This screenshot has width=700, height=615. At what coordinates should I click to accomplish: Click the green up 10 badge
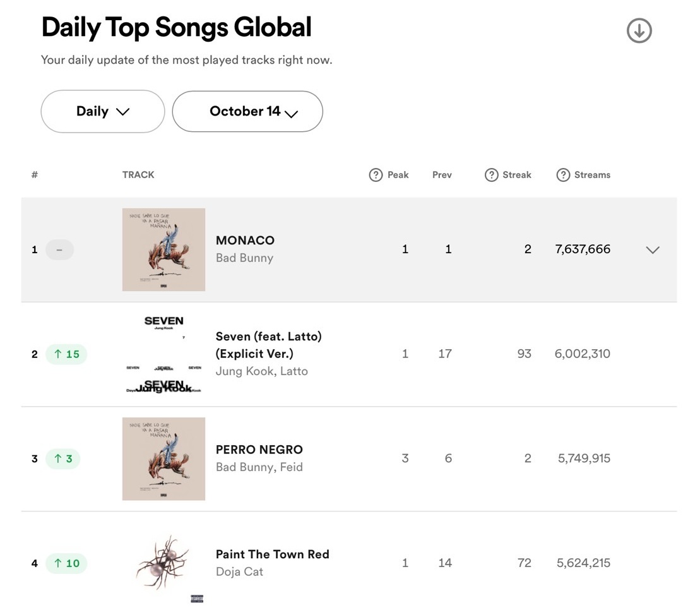coord(66,563)
